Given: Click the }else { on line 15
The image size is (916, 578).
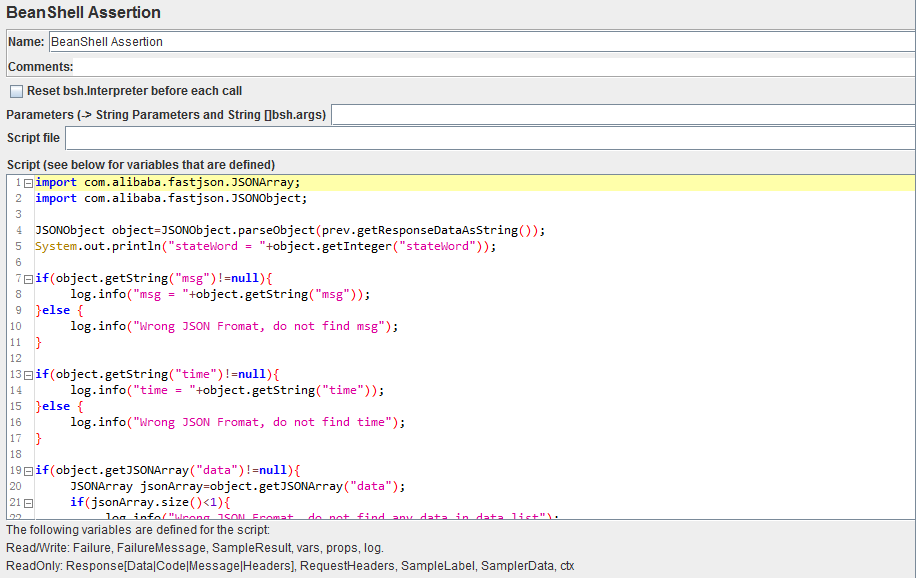Looking at the screenshot, I should pyautogui.click(x=59, y=406).
